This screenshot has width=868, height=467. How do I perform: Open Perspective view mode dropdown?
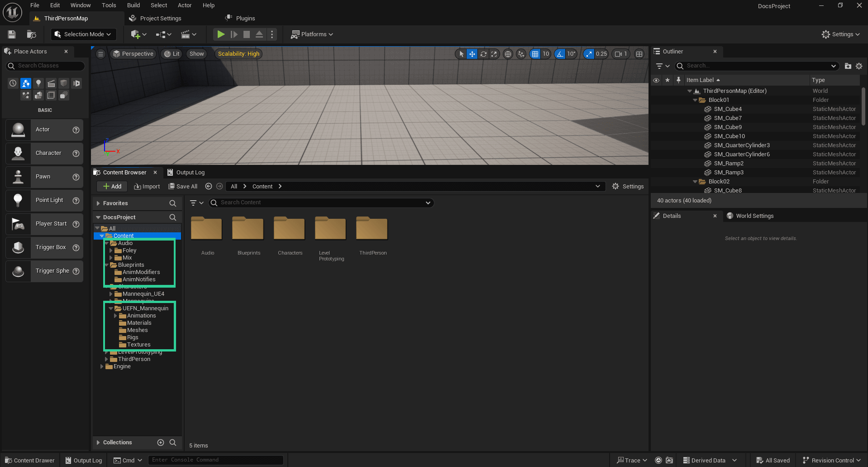(133, 54)
